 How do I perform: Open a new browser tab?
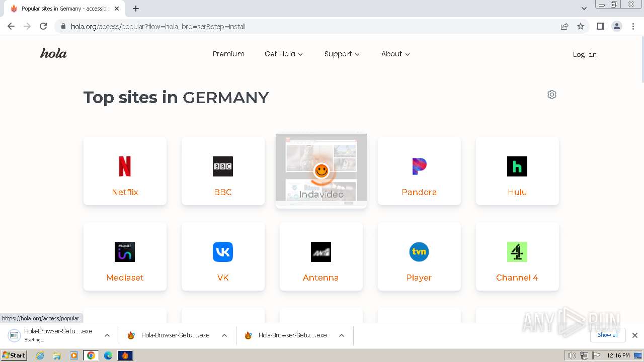136,9
